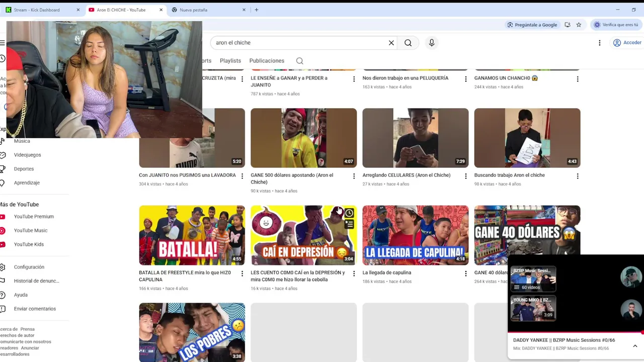Viewport: 644px width, 362px height.
Task: Click DADDY YANKEE BZRP Music Sessions title
Action: point(564,340)
